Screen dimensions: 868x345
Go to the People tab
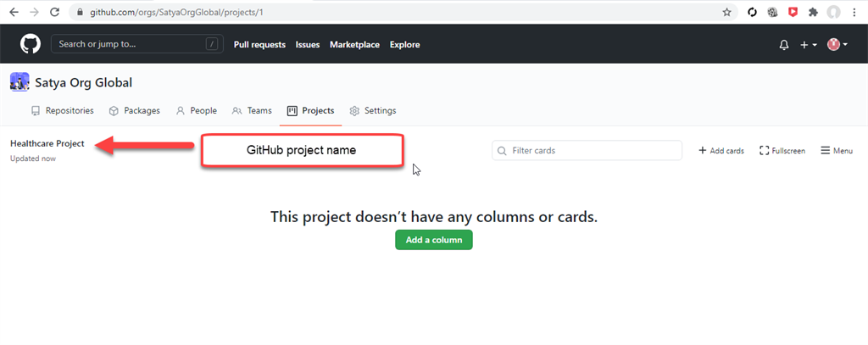196,110
